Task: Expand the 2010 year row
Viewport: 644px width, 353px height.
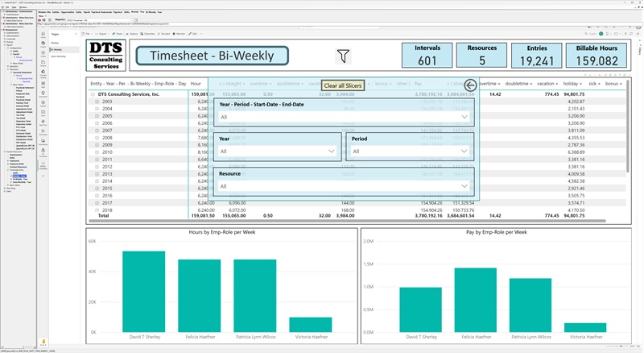Action: point(95,152)
